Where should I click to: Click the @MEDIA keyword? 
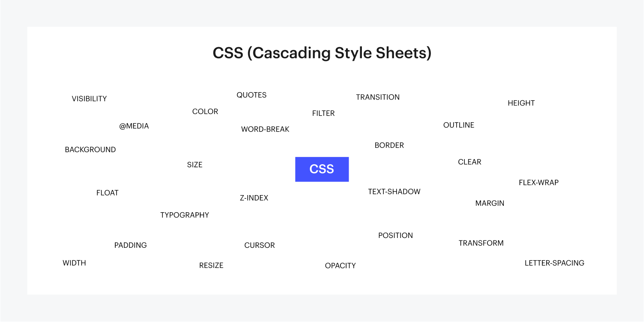(134, 126)
